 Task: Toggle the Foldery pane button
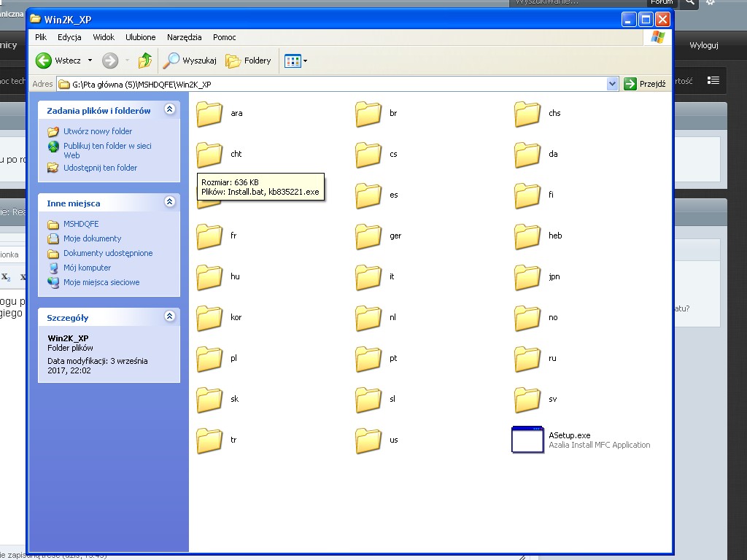tap(248, 61)
